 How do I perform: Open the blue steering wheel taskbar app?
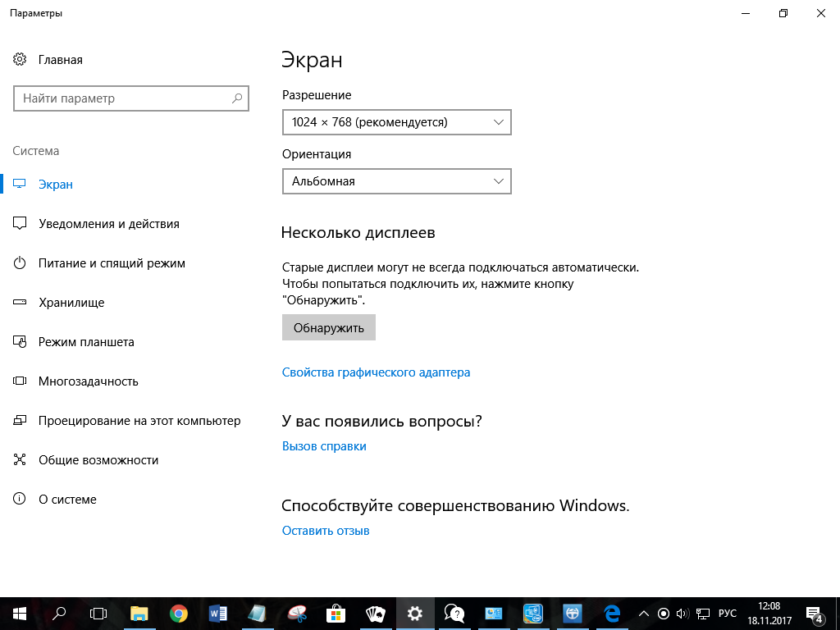coord(572,614)
